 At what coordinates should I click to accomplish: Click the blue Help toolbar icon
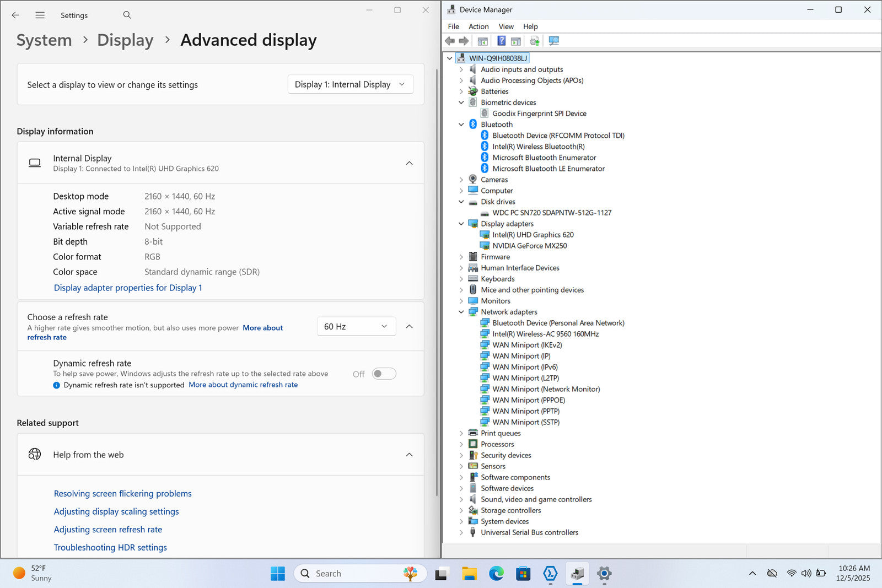pyautogui.click(x=501, y=41)
